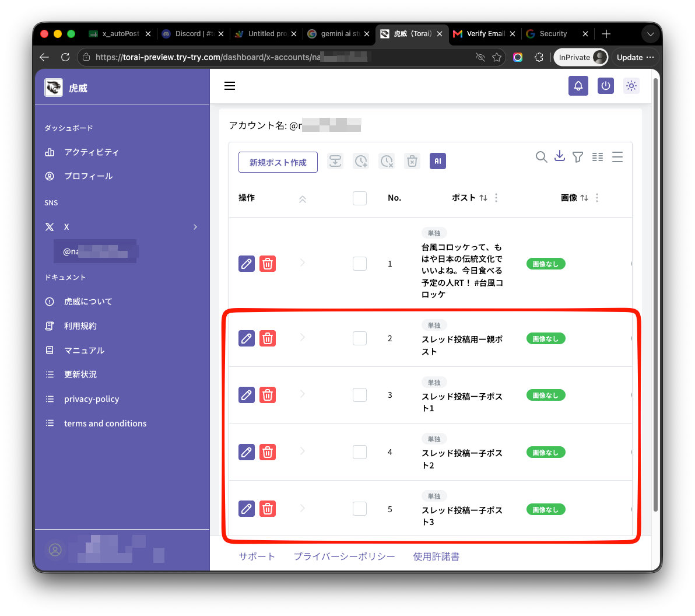This screenshot has width=695, height=616.
Task: Click the import posts toolbar icon
Action: (x=335, y=161)
